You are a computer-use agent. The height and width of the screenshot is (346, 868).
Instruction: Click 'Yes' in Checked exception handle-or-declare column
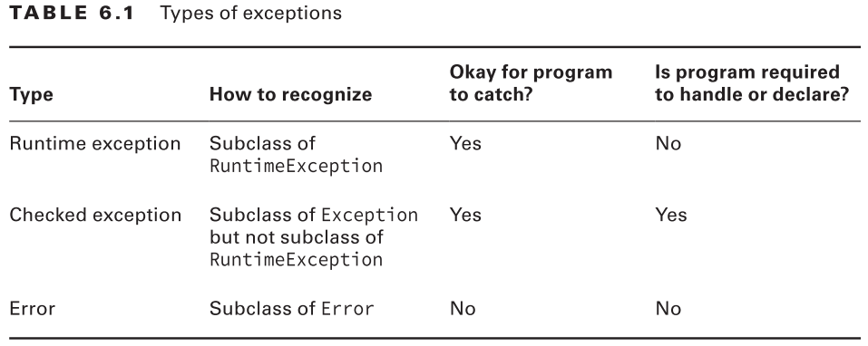[671, 215]
